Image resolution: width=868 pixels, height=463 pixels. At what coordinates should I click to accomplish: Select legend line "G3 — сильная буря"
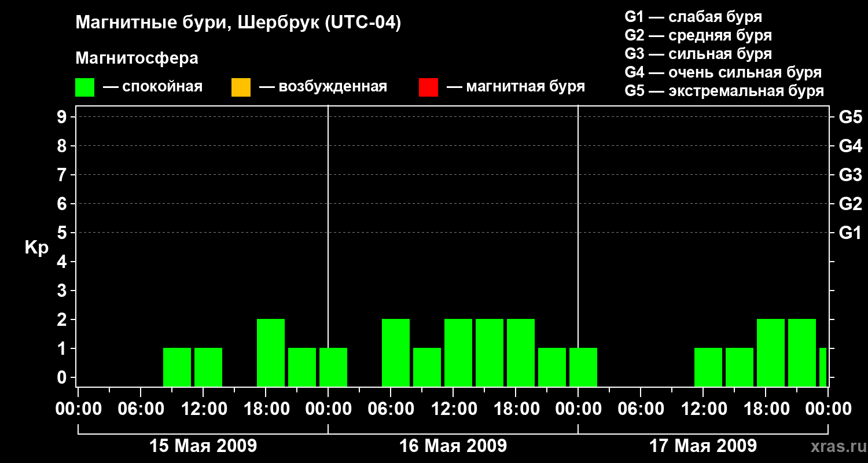point(698,54)
